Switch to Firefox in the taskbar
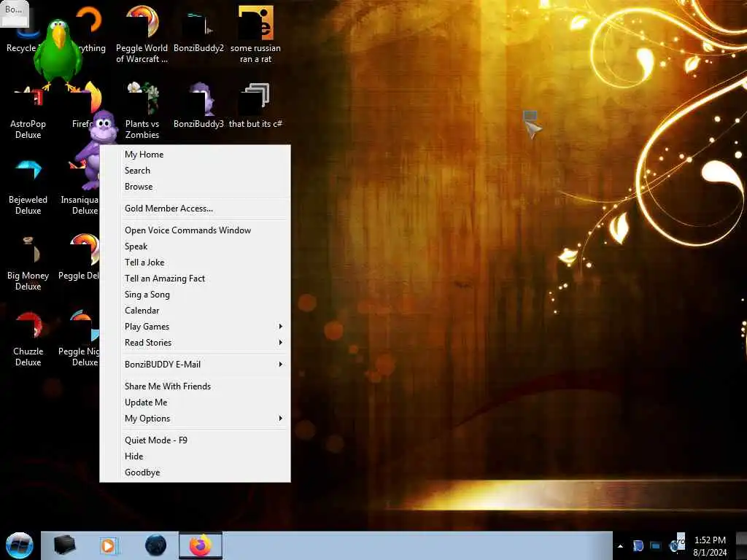This screenshot has height=560, width=747. (x=201, y=545)
